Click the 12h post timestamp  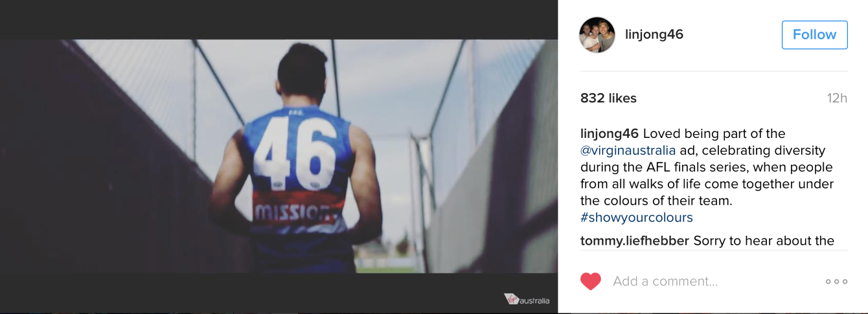coord(837,98)
